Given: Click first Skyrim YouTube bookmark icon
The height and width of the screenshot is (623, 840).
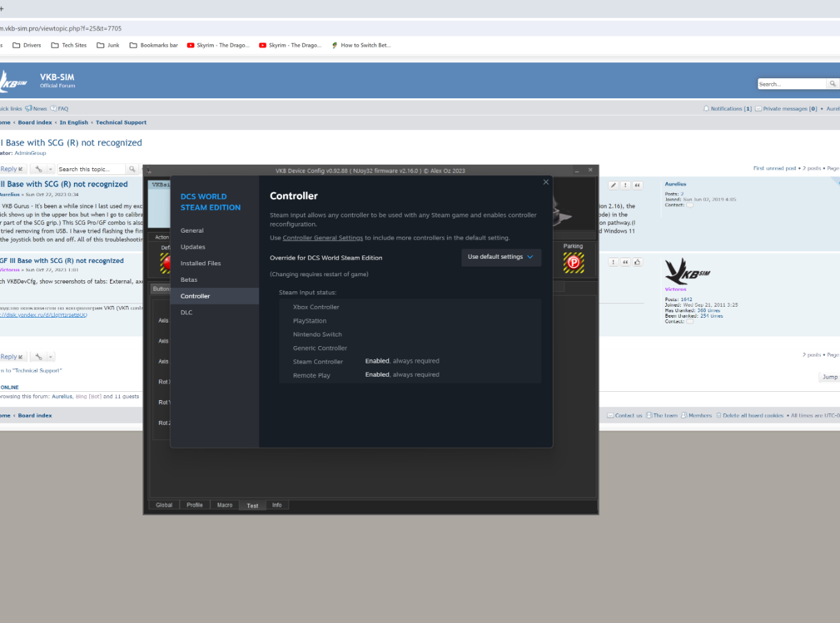Looking at the screenshot, I should click(x=190, y=45).
